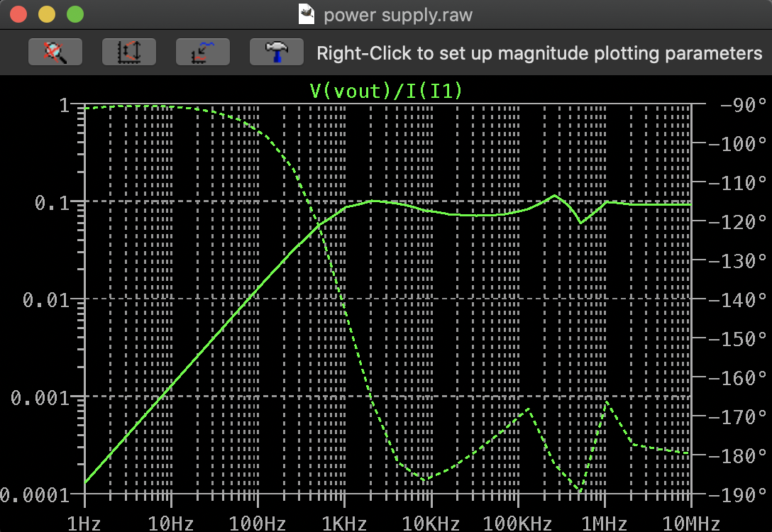Click the 100Hz frequency axis label
The image size is (772, 532).
pyautogui.click(x=258, y=523)
